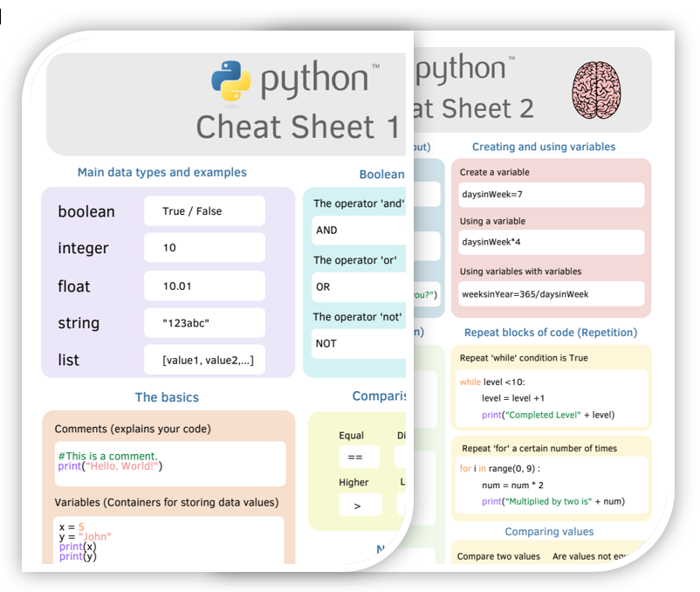Screen dimensions: 700x592
Task: Click the 'weeksinYear=365/daysinWeek' box
Action: click(551, 294)
